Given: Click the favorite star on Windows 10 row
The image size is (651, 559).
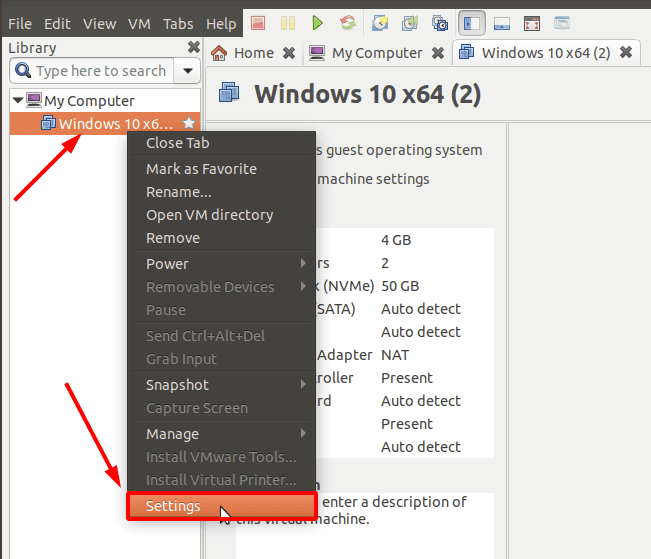Looking at the screenshot, I should click(x=189, y=123).
